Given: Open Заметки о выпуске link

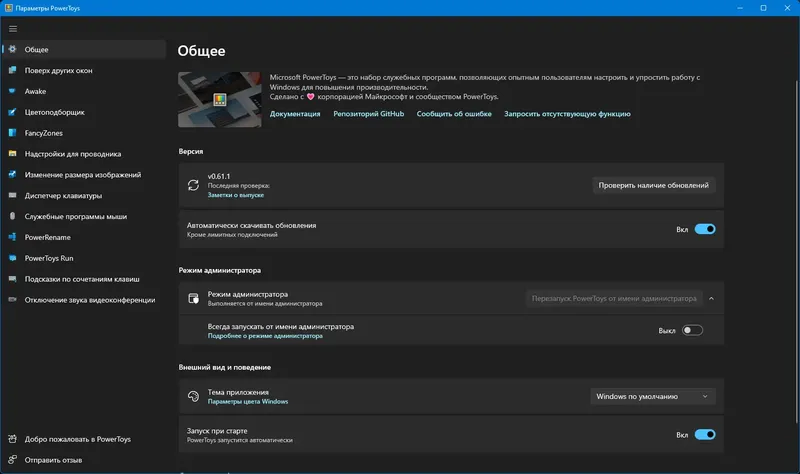Looking at the screenshot, I should (236, 195).
